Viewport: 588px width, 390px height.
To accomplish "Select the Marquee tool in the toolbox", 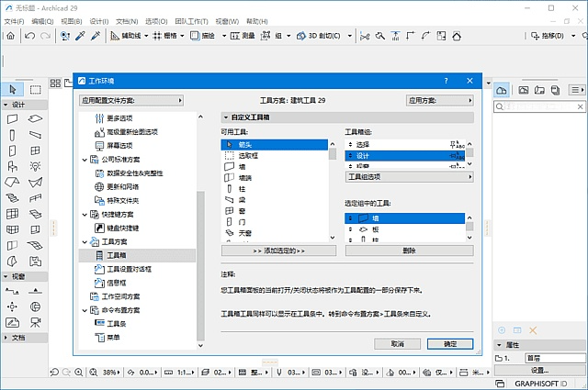I will click(x=35, y=89).
